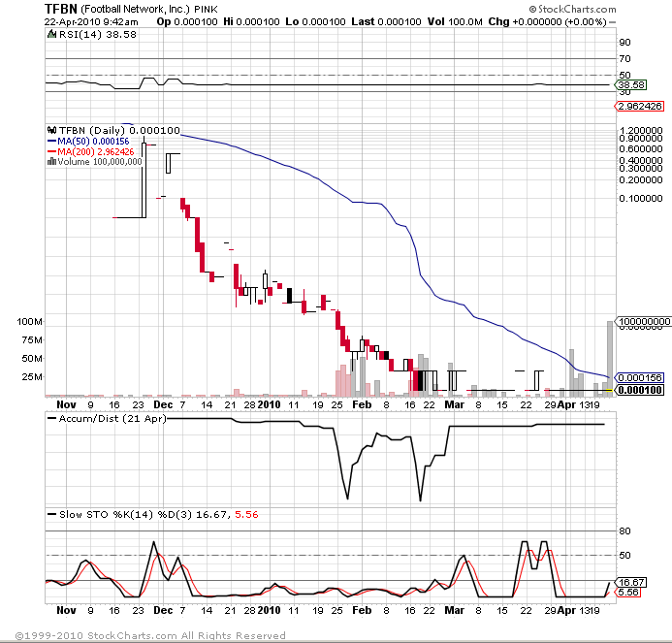Click the 50M volume axis label

click(32, 359)
